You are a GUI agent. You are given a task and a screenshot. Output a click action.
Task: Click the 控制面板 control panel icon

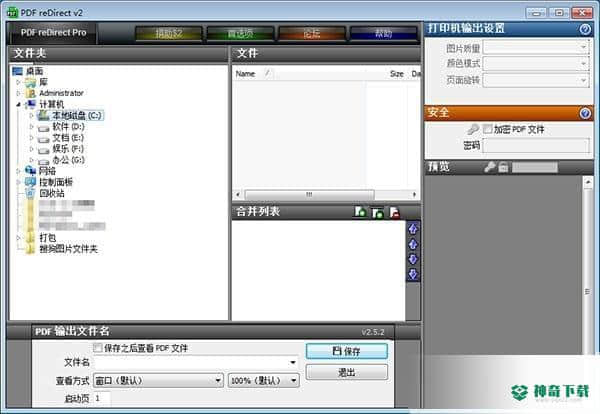[30, 182]
